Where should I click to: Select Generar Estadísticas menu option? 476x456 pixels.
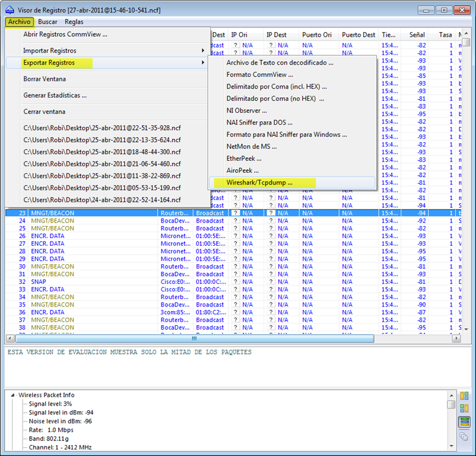coord(55,96)
